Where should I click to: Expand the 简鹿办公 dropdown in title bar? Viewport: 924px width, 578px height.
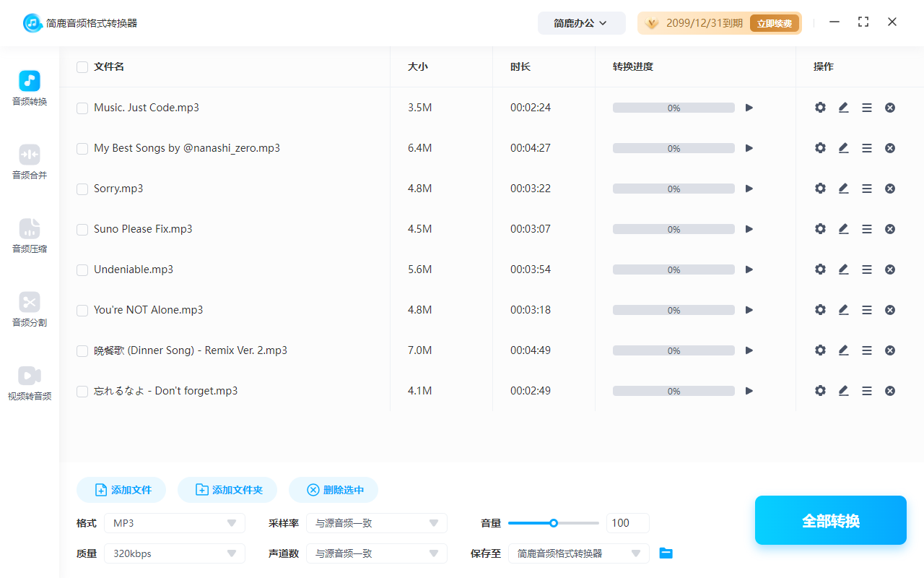[580, 23]
